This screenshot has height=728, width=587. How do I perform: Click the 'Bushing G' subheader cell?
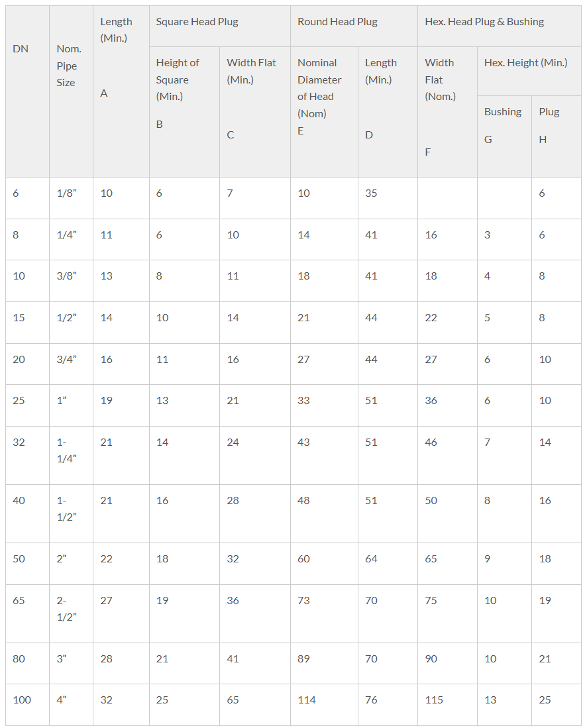[504, 136]
